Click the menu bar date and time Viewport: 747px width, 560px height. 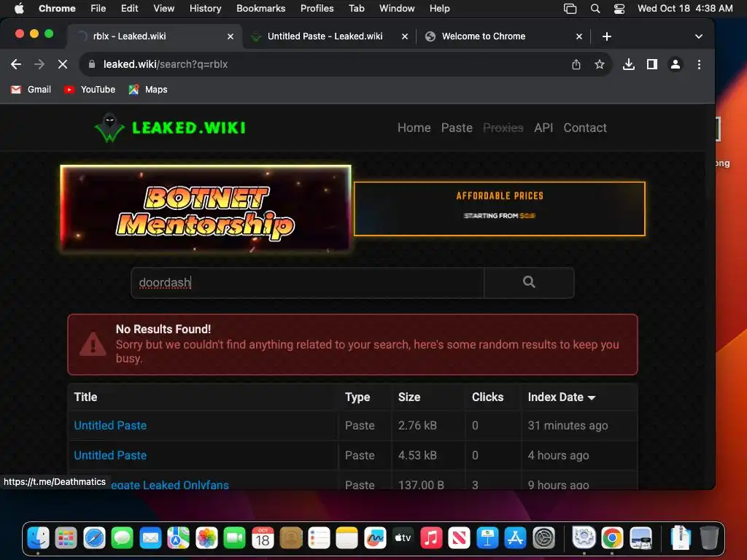click(685, 9)
